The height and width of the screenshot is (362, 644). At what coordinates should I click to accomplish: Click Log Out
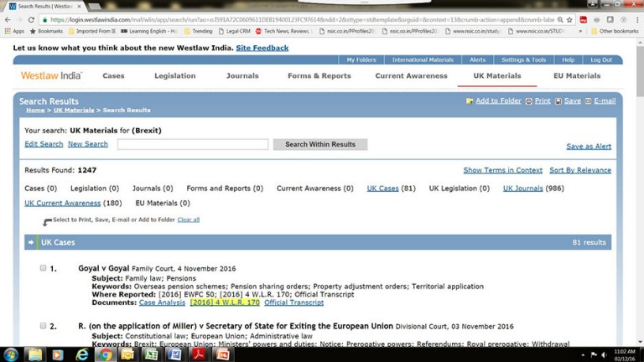[601, 60]
